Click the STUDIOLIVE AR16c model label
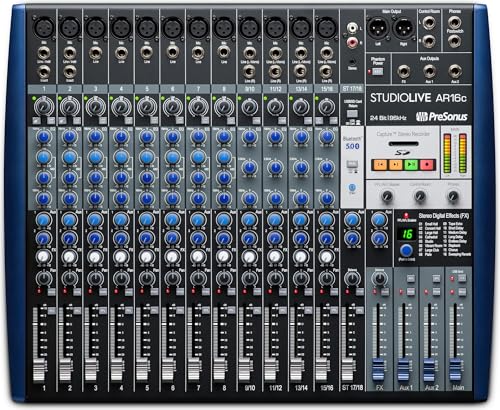500x410 pixels. point(418,98)
